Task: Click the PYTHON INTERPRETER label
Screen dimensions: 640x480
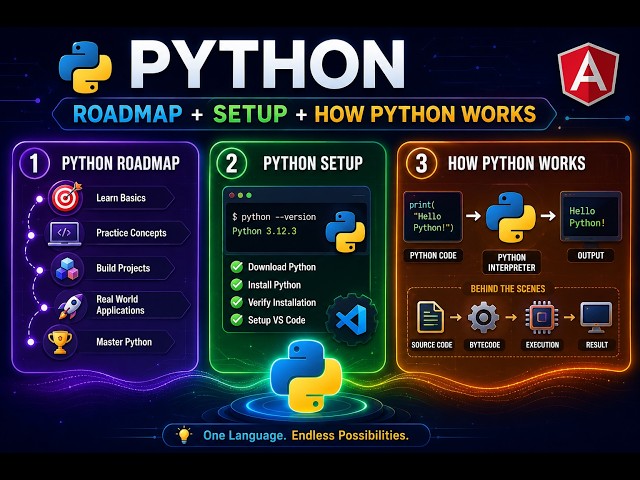Action: pyautogui.click(x=511, y=262)
